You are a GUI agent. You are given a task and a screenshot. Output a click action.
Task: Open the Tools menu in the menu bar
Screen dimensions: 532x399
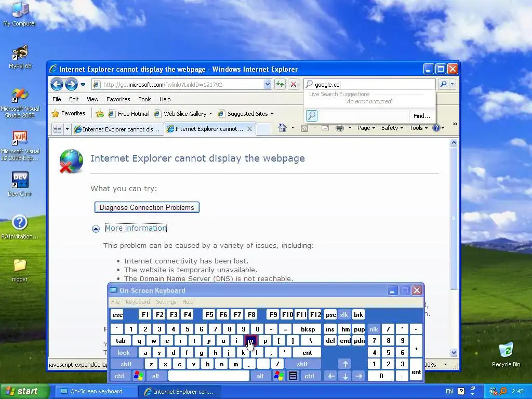tap(145, 99)
